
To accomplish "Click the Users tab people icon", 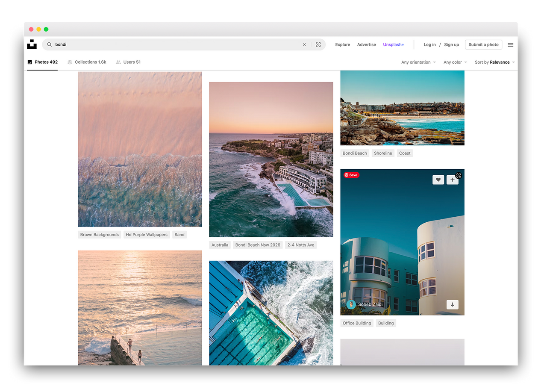I will [x=118, y=62].
